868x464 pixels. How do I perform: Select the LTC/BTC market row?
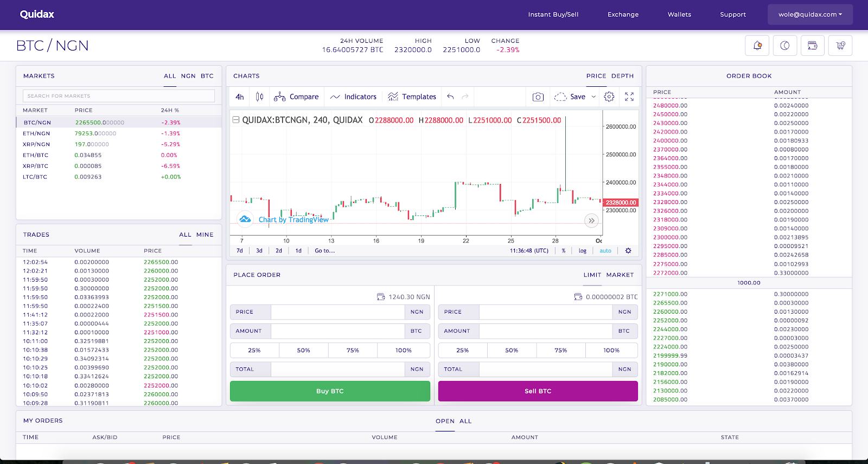119,177
